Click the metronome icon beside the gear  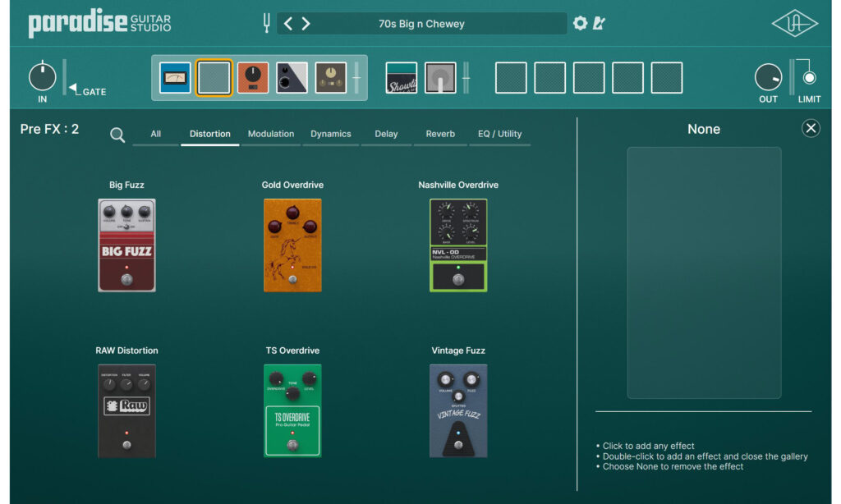coord(599,24)
